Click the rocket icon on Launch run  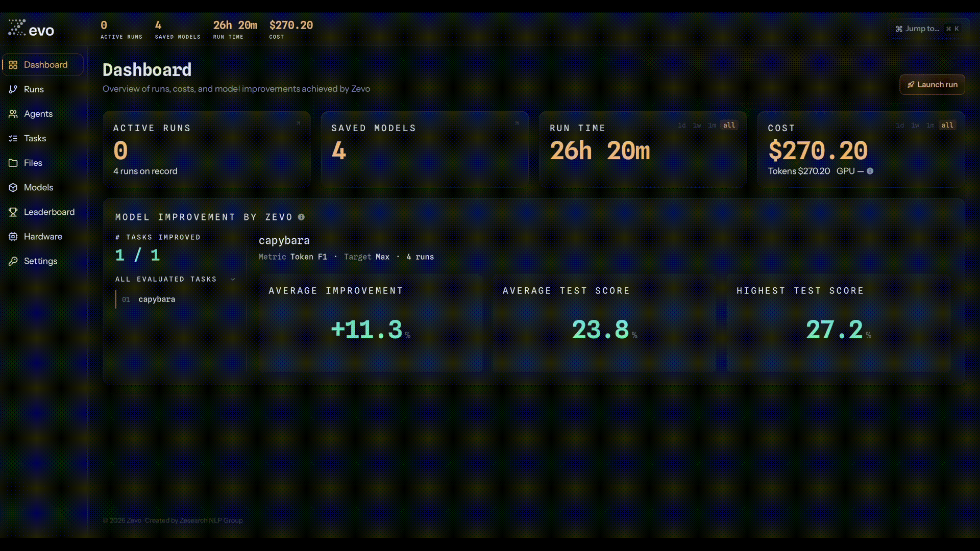911,85
